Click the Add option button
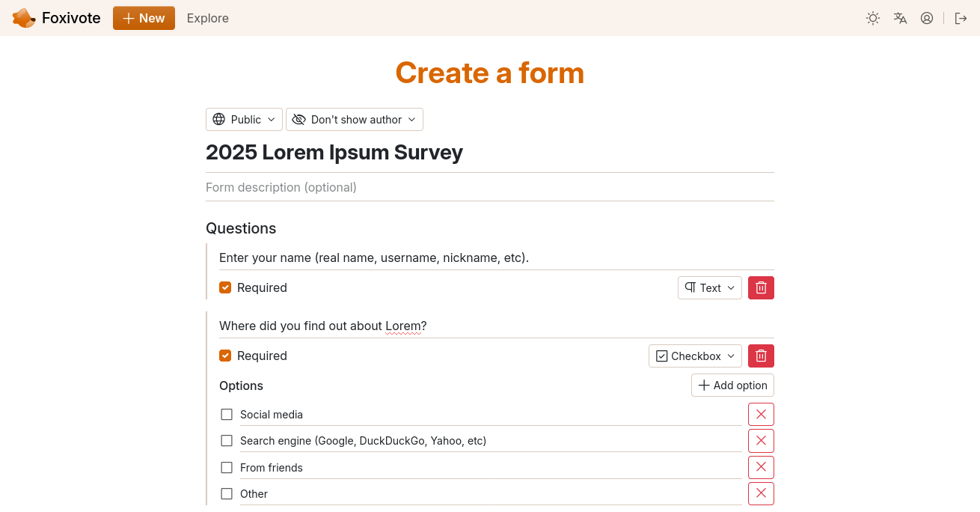Image resolution: width=980 pixels, height=512 pixels. pyautogui.click(x=732, y=385)
